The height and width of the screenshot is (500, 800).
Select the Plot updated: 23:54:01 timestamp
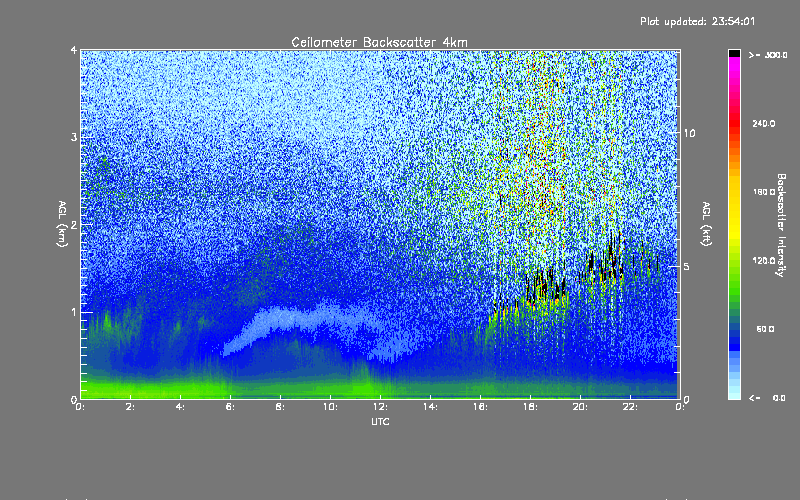pyautogui.click(x=697, y=21)
